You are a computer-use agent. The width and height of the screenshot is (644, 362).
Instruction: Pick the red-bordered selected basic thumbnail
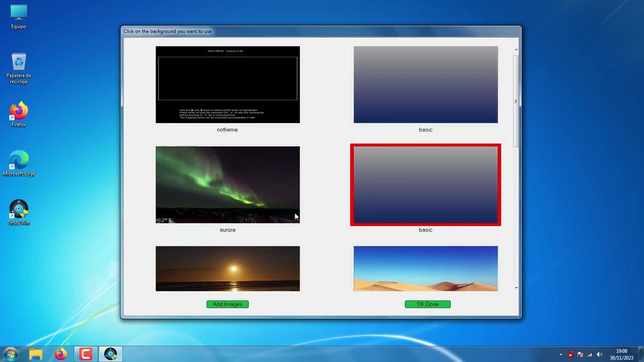(426, 185)
